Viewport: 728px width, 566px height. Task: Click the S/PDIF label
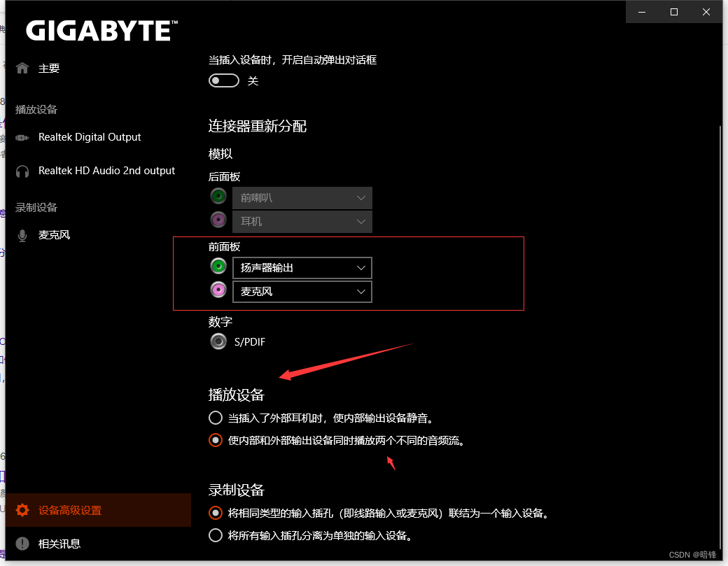(x=250, y=342)
